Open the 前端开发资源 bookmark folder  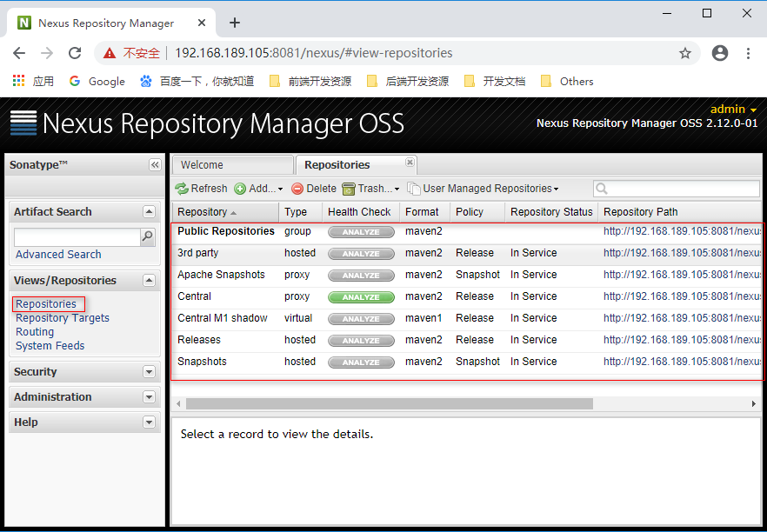(x=310, y=81)
